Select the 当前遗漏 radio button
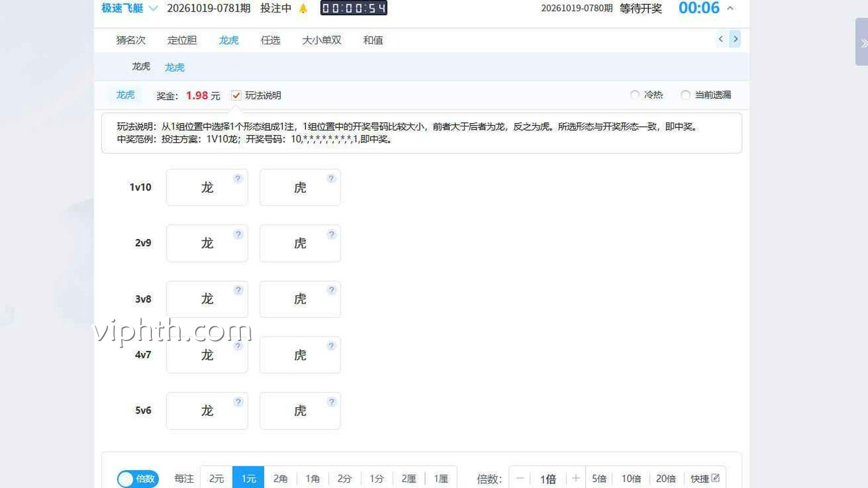 click(x=685, y=95)
